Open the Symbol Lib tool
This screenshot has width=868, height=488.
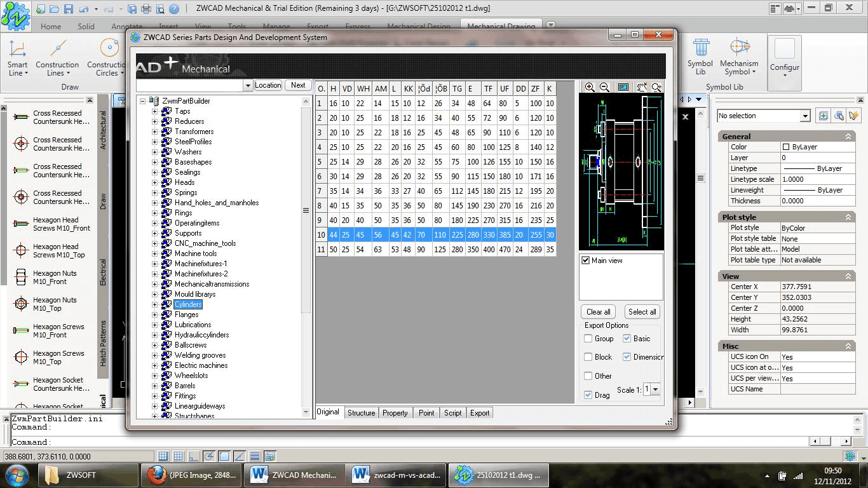point(700,57)
